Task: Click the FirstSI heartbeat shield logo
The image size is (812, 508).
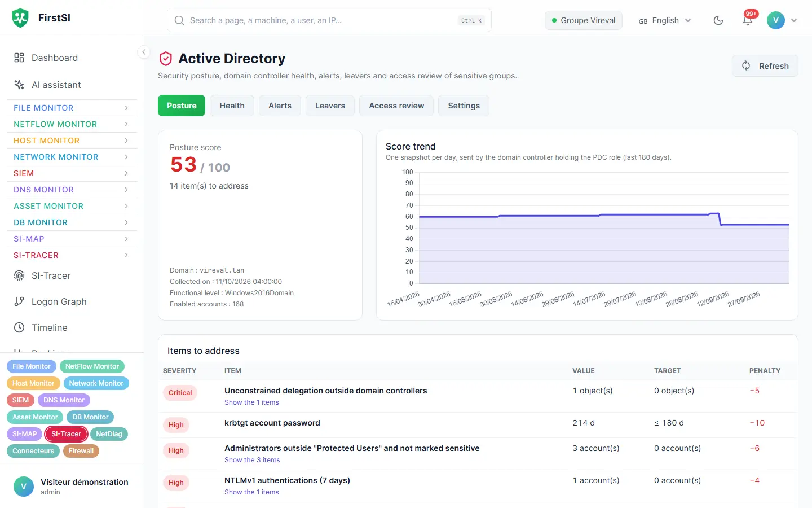Action: point(20,18)
